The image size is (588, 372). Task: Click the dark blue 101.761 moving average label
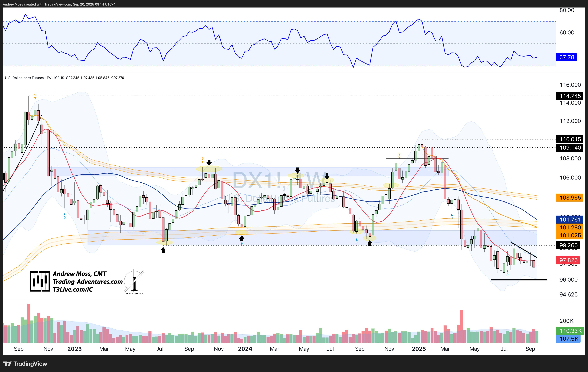pos(570,219)
